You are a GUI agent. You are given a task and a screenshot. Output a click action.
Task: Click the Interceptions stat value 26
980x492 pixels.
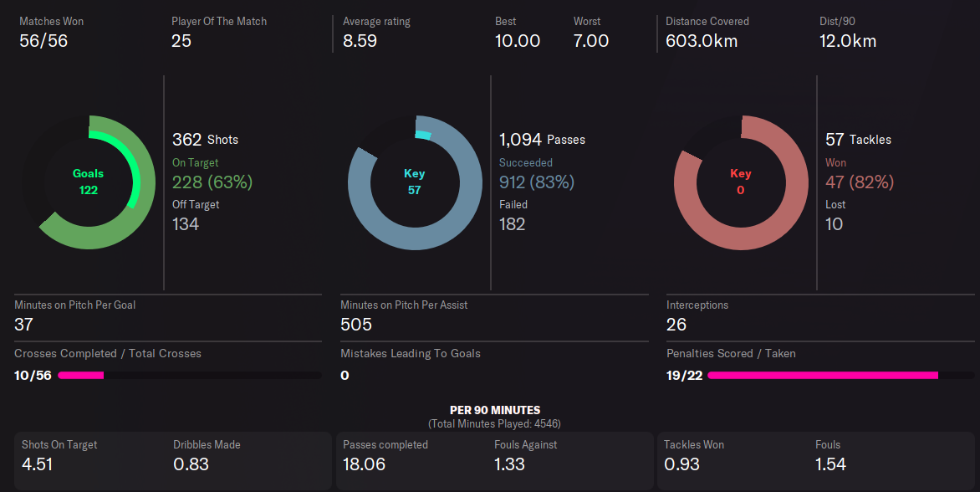(x=676, y=325)
